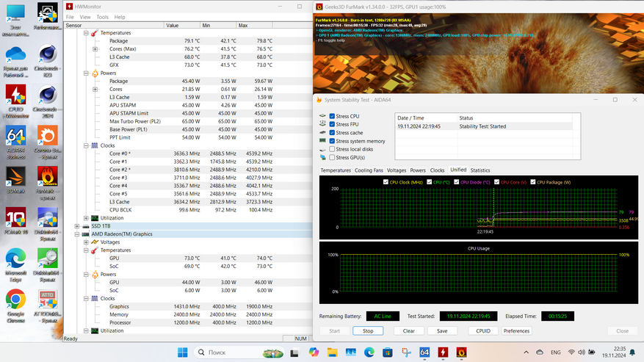Switch to Cooling Fans tab

pyautogui.click(x=369, y=170)
